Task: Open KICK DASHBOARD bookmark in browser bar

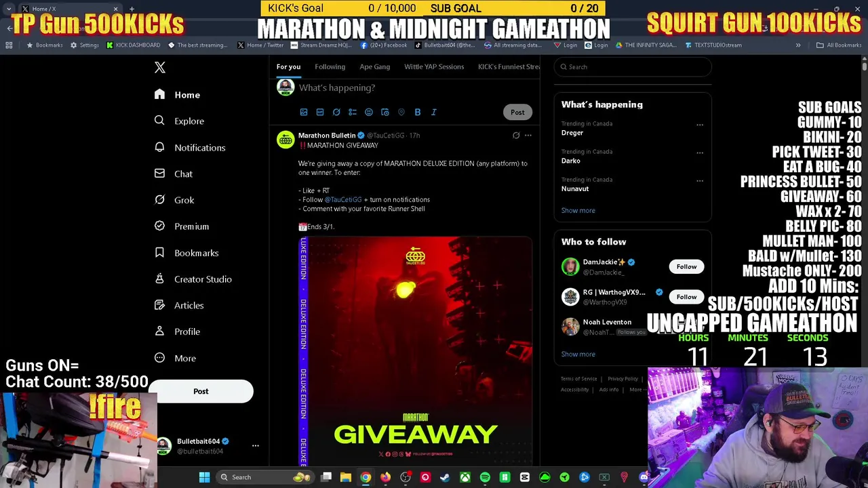Action: [x=134, y=45]
